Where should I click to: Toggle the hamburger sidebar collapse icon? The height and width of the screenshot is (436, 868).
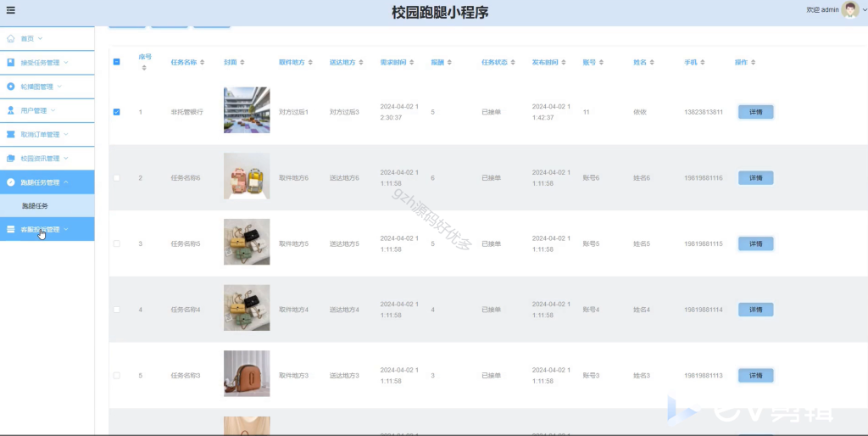click(x=10, y=10)
